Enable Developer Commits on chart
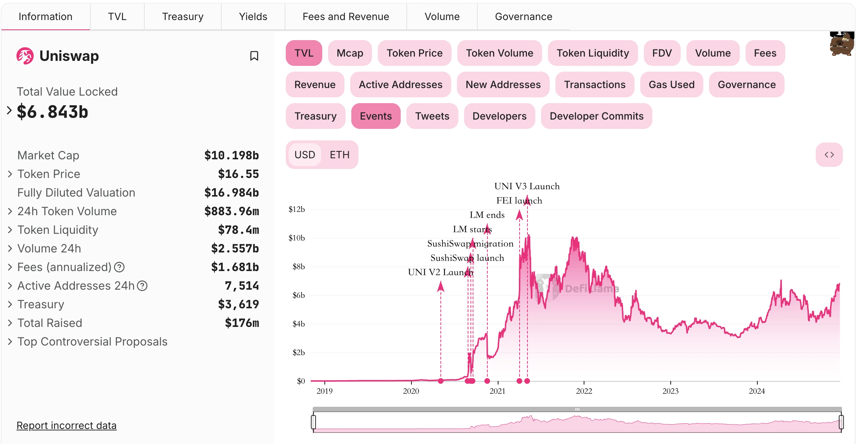The width and height of the screenshot is (868, 444). pos(597,116)
